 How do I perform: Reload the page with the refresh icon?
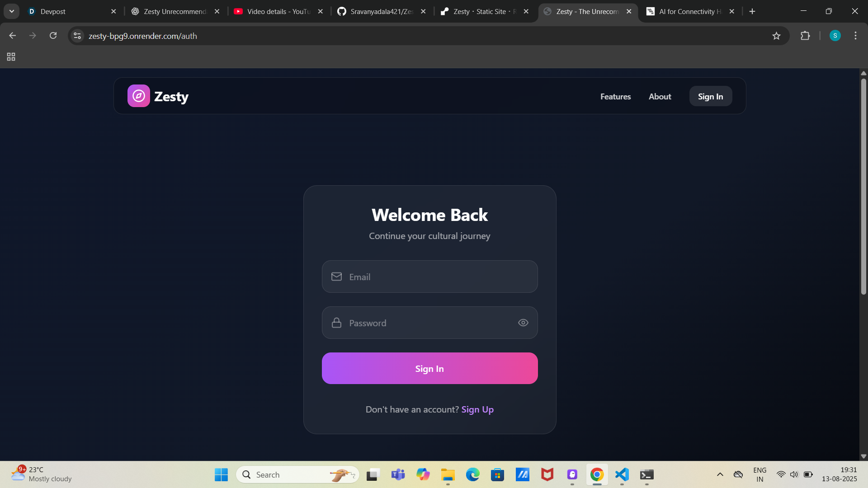53,36
